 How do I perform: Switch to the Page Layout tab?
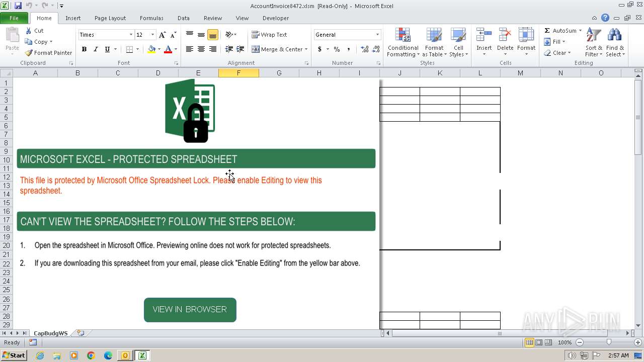[x=110, y=18]
